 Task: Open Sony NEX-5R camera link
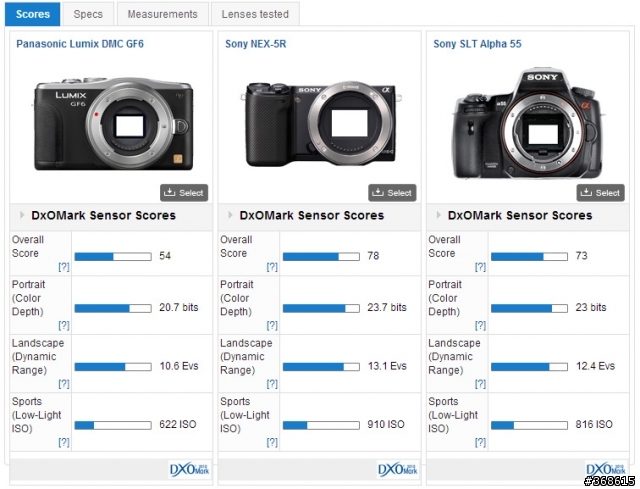tap(256, 44)
